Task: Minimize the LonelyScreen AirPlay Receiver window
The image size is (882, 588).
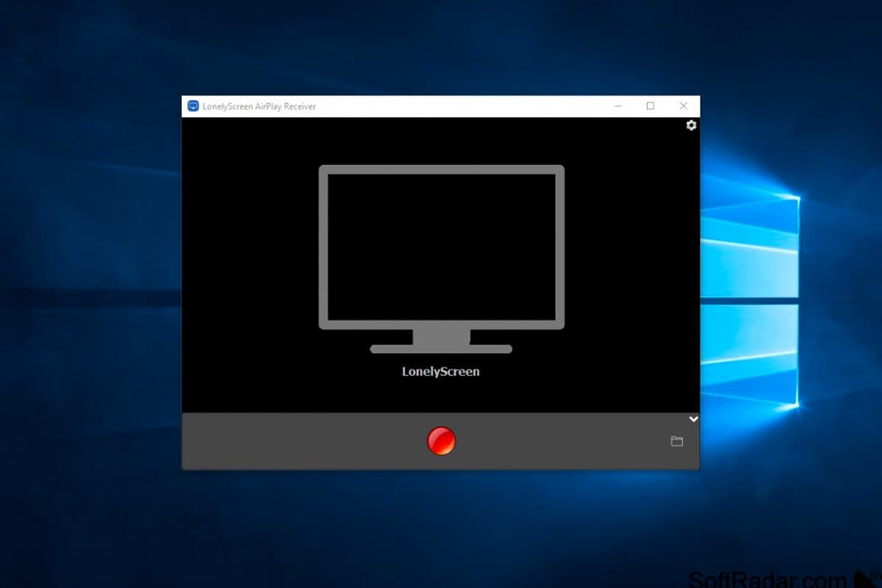Action: point(617,106)
